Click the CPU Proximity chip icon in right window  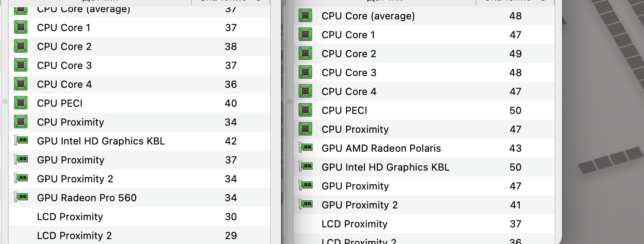point(305,129)
